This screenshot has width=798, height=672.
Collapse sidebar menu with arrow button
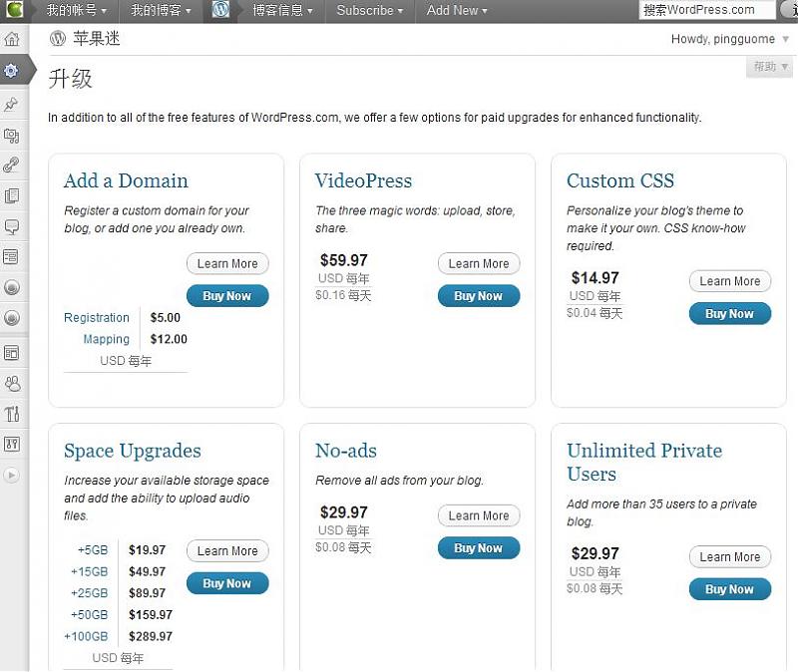tap(12, 476)
